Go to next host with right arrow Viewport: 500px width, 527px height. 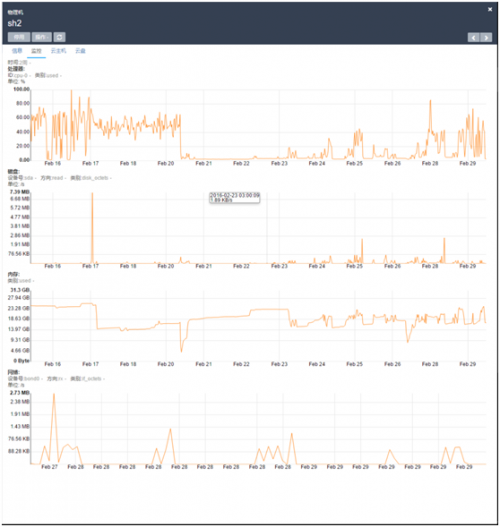pyautogui.click(x=486, y=37)
